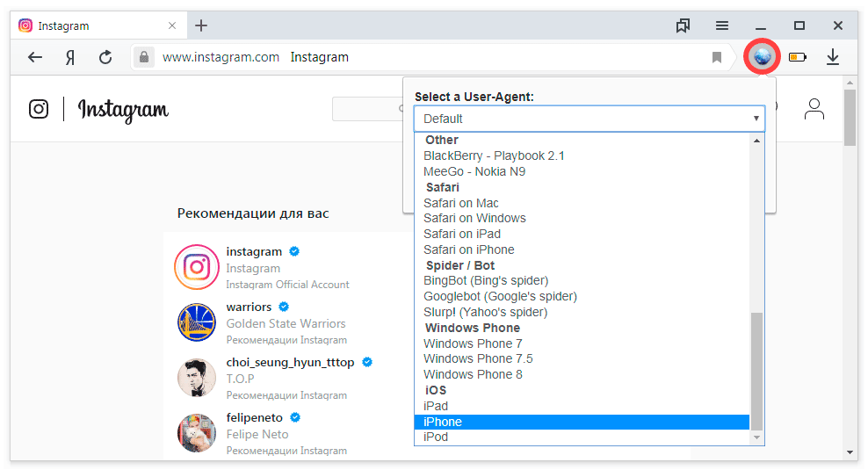This screenshot has height=470, width=868.
Task: Click the dropdown list scrollbar up arrow
Action: click(x=757, y=140)
